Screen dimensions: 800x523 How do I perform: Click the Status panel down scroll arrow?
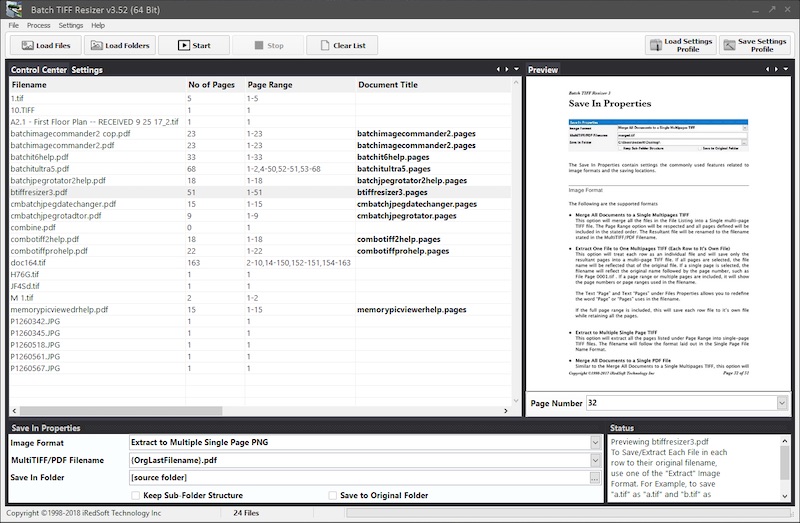[x=785, y=496]
